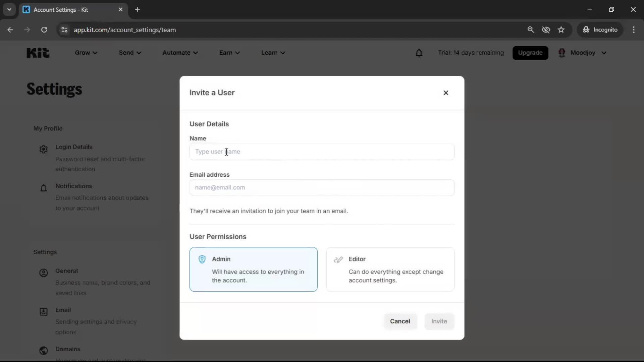The height and width of the screenshot is (362, 644).
Task: Click the Upgrade button
Action: click(531, 53)
